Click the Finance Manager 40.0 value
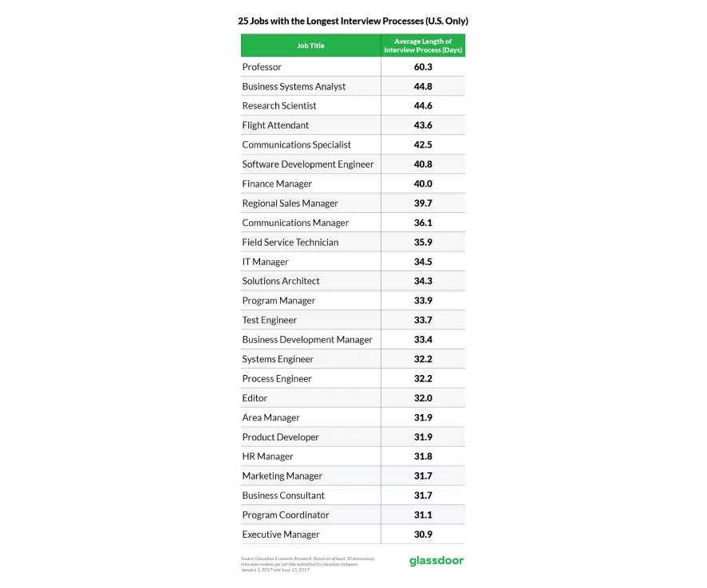This screenshot has width=707, height=588. click(423, 184)
